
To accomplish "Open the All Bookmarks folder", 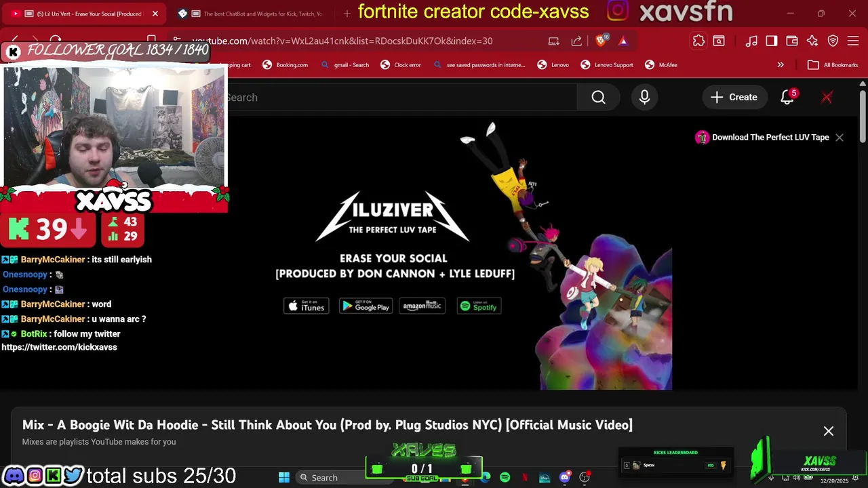I will point(833,65).
